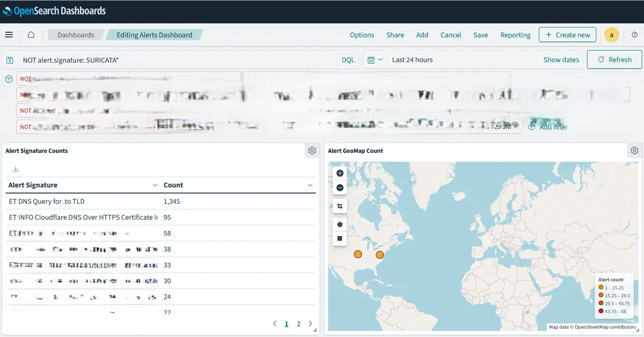This screenshot has height=337, width=644.
Task: Save the dashboard
Action: [x=481, y=35]
